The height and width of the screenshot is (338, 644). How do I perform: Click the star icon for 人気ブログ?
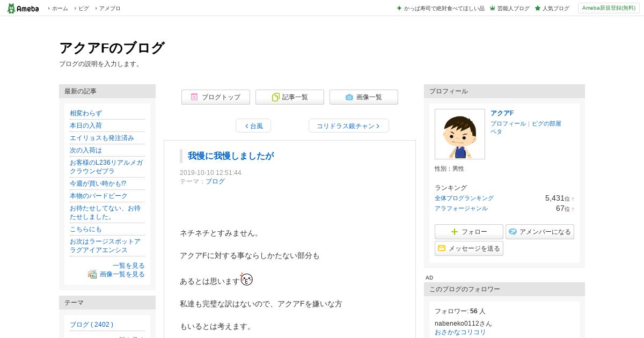coord(538,8)
